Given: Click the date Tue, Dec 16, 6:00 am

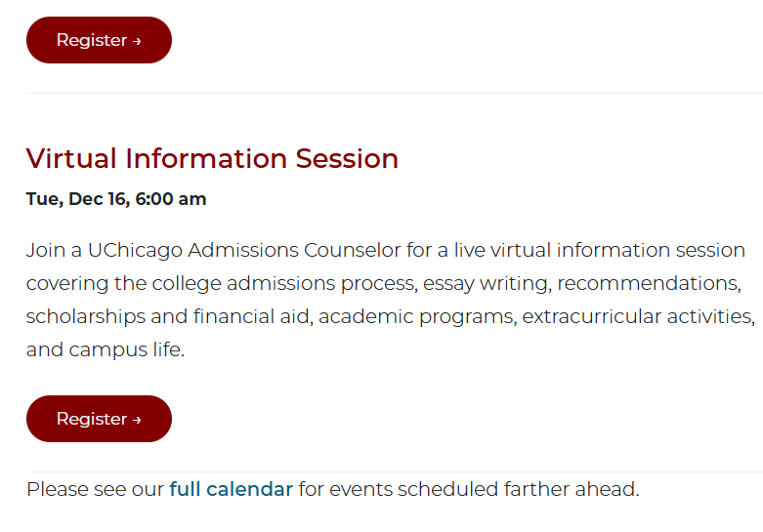Looking at the screenshot, I should click(116, 199).
